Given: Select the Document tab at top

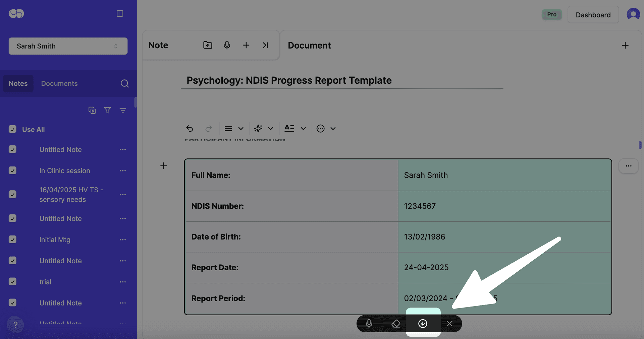Looking at the screenshot, I should tap(309, 45).
